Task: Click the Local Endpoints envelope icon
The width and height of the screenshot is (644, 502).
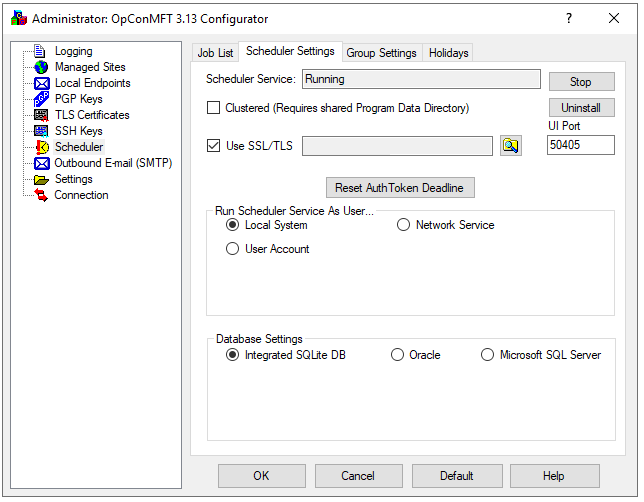Action: (x=42, y=83)
